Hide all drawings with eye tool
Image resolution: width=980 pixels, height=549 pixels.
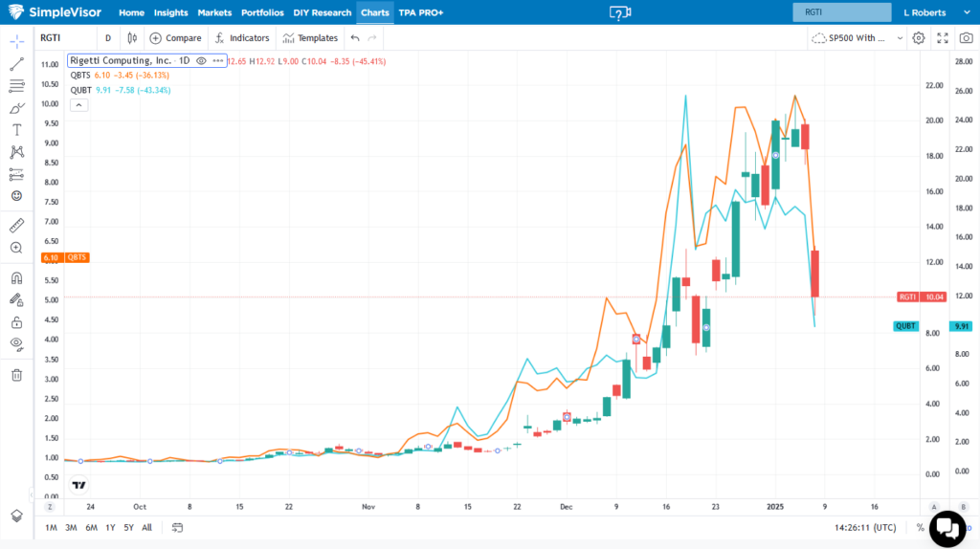[x=17, y=344]
